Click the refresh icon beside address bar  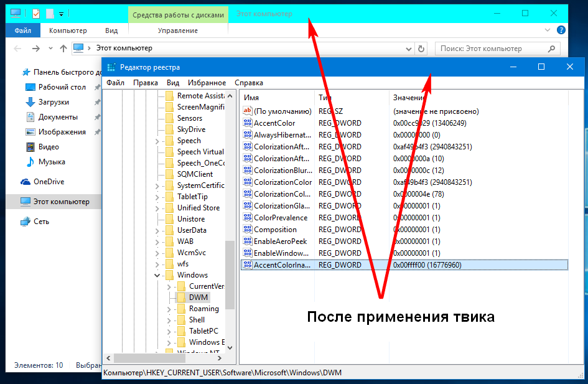[x=421, y=49]
